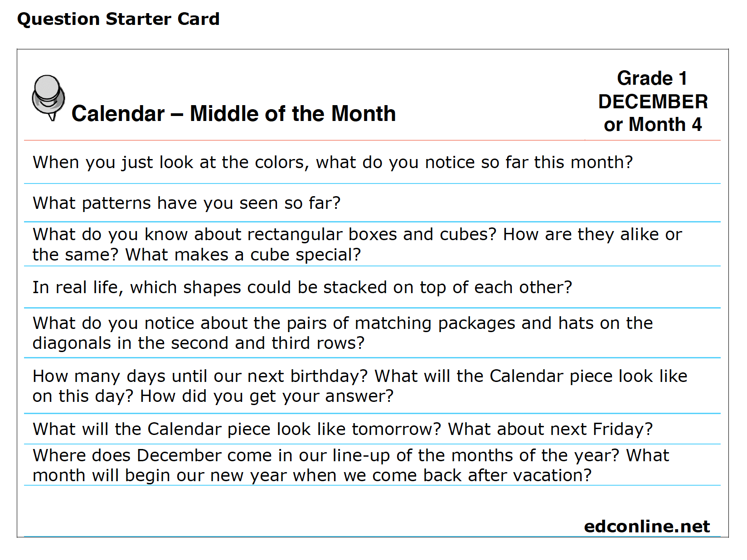Click the Calendar piece tomorrow question
Screen dimensions: 747x560
343,429
